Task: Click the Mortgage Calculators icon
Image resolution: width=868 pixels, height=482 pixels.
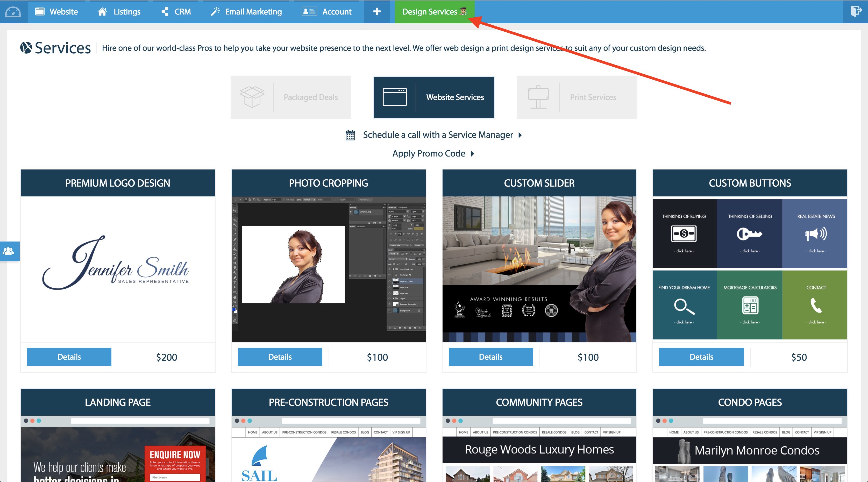Action: pyautogui.click(x=750, y=305)
